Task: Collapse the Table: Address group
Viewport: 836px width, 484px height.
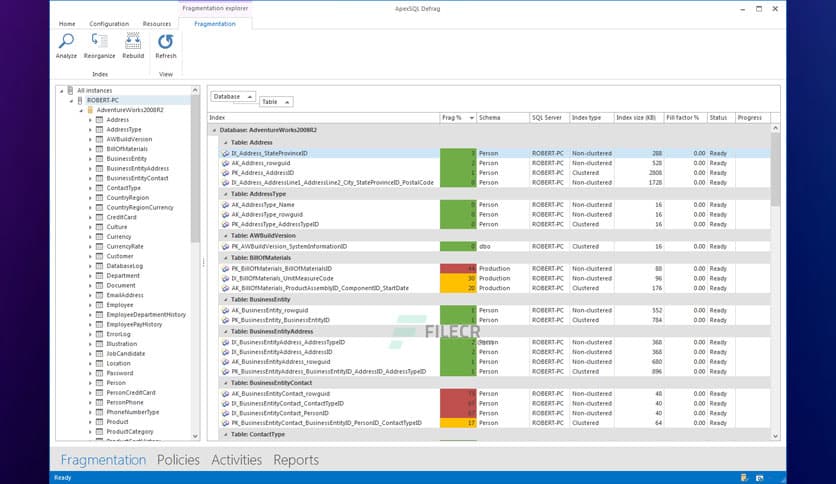Action: [226, 143]
